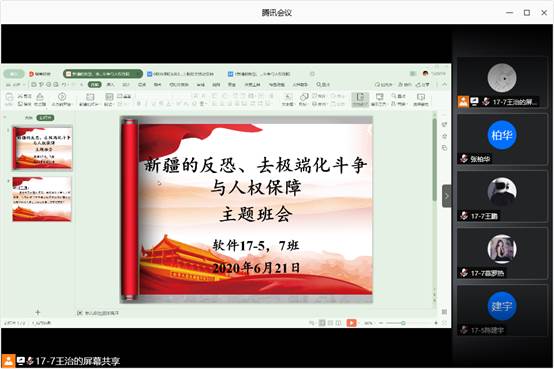
Task: Click the host badge icon on the 17-7王治 tile
Action: point(463,102)
